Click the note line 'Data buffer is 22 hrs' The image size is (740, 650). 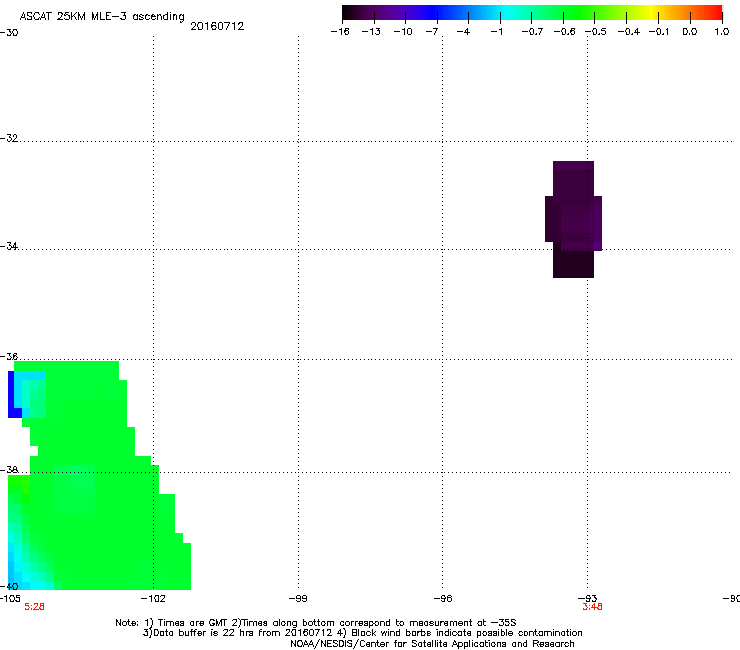362,633
